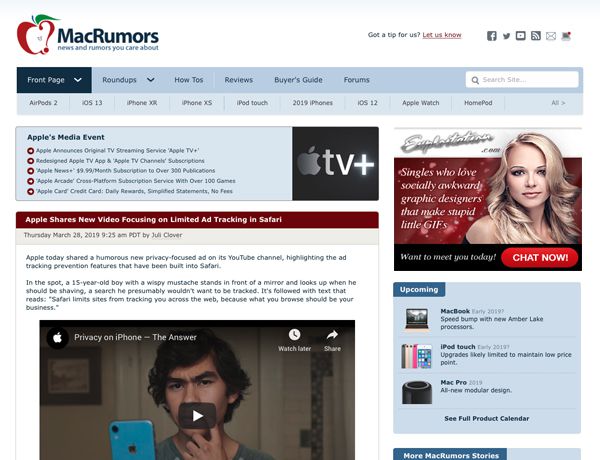Open the Mac Pro product thumbnail
The height and width of the screenshot is (460, 600).
[x=417, y=392]
